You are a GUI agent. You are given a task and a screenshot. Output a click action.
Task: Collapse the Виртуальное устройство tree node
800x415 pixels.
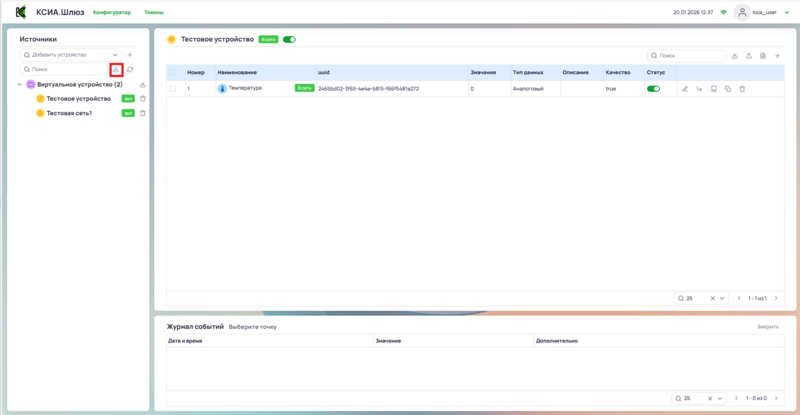[x=19, y=85]
